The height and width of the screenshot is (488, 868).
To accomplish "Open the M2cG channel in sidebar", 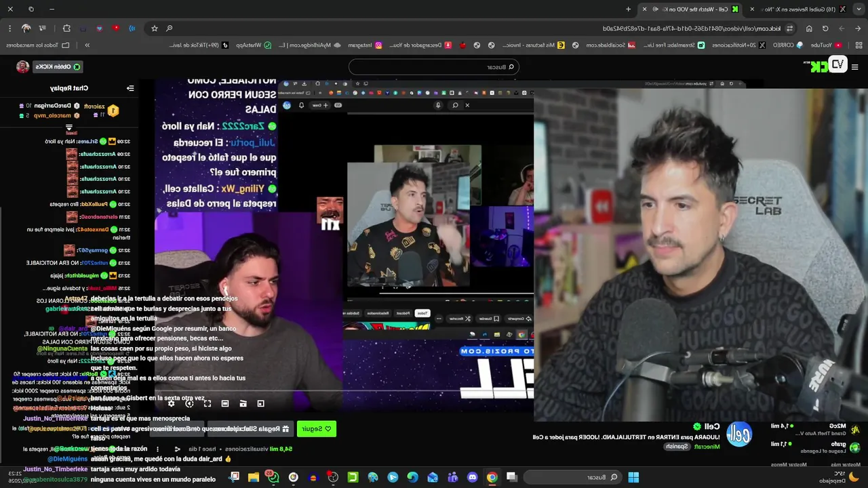I will click(x=814, y=430).
